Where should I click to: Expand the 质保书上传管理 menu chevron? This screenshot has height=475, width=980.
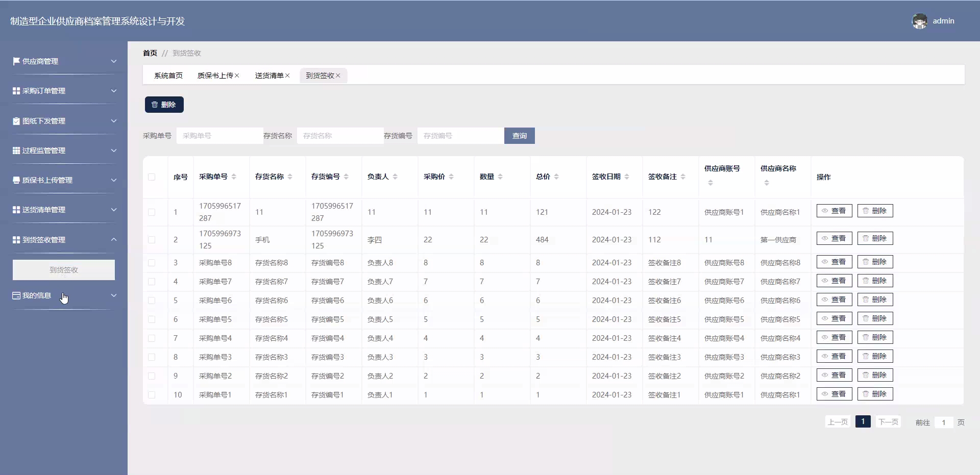(x=114, y=180)
